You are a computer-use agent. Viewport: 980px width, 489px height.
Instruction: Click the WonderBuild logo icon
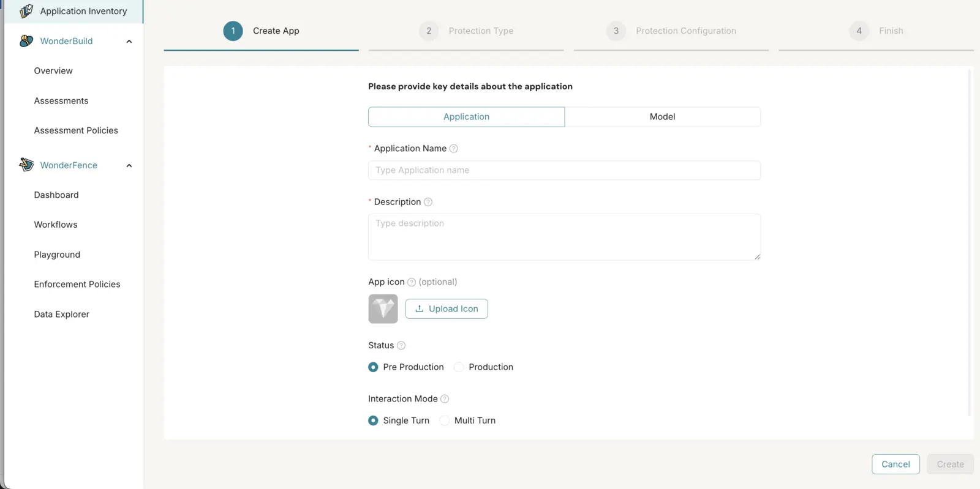[26, 41]
